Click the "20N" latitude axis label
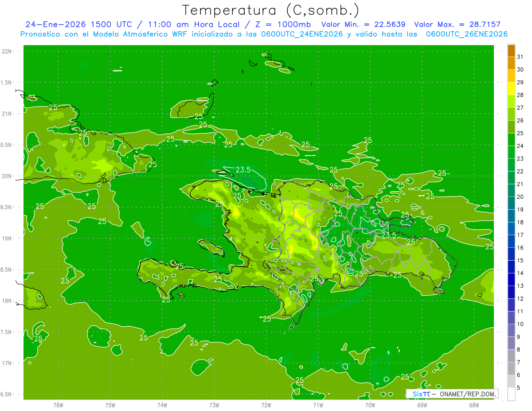This screenshot has height=411, width=532. click(x=6, y=176)
